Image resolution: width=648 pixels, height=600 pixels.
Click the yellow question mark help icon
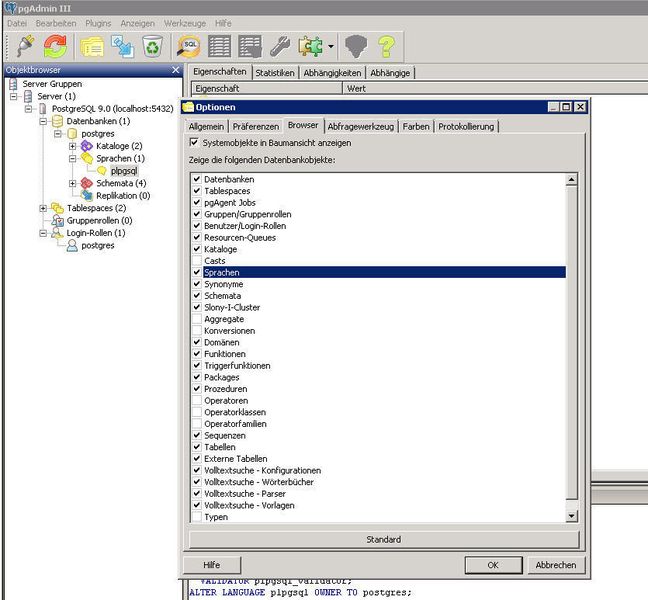point(386,46)
